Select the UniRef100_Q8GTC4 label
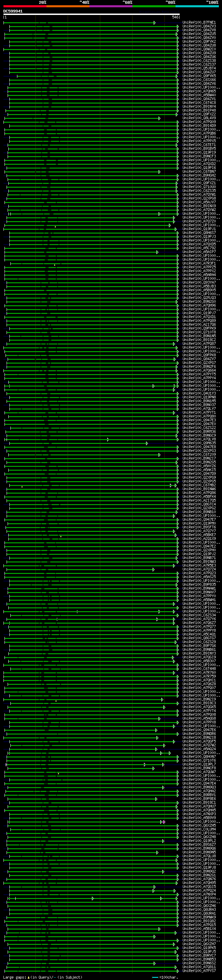Image resolution: width=222 pixels, height=980 pixels. pos(199,504)
